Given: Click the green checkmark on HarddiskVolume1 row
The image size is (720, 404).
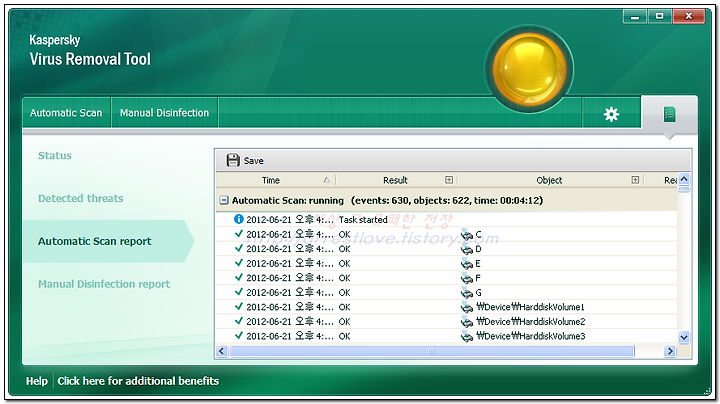Looking at the screenshot, I should 238,306.
